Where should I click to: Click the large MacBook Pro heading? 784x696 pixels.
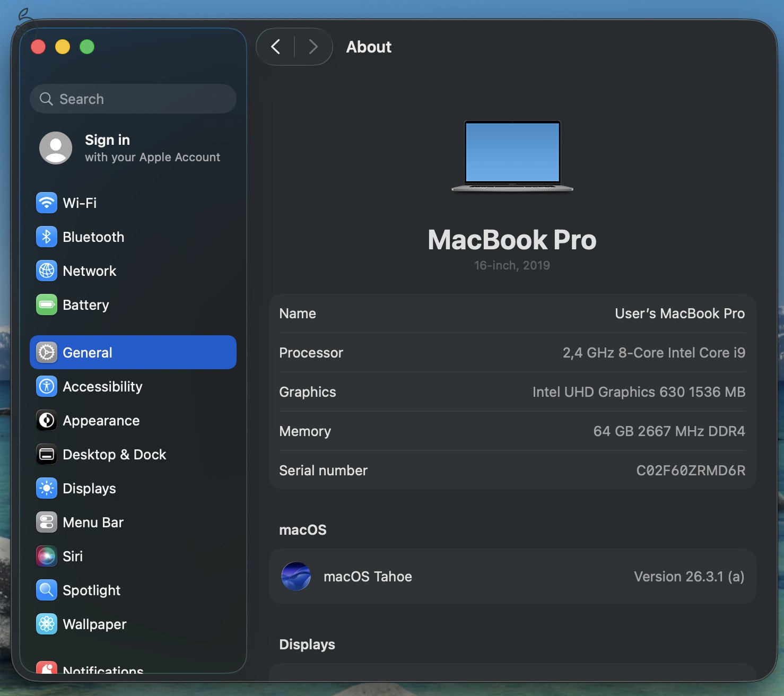pyautogui.click(x=512, y=239)
